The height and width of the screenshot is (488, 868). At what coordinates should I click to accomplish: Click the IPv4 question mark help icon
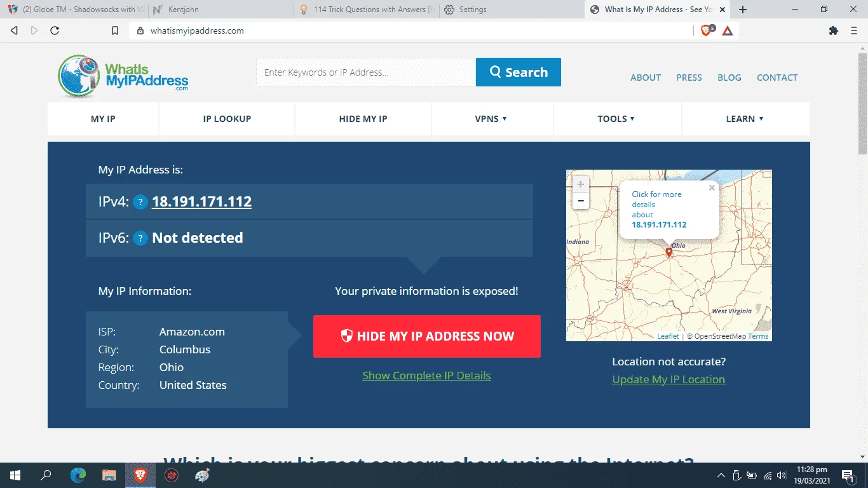click(x=140, y=202)
